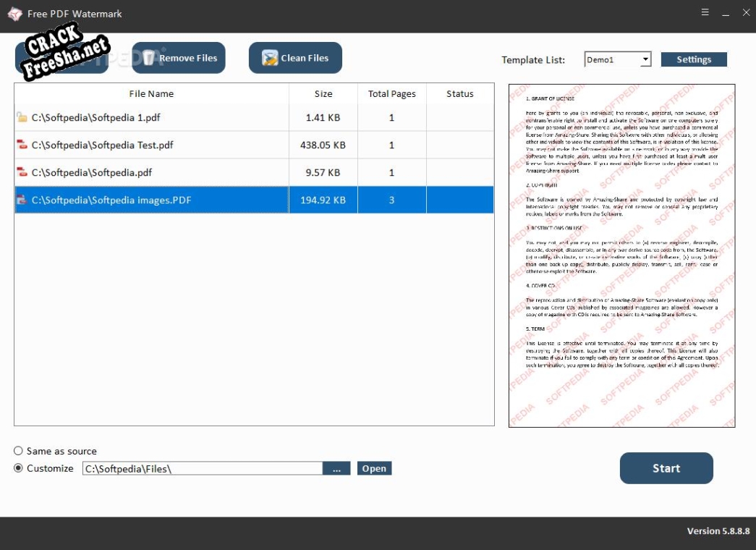Image resolution: width=756 pixels, height=550 pixels.
Task: Click the app logo in title bar
Action: tap(14, 14)
